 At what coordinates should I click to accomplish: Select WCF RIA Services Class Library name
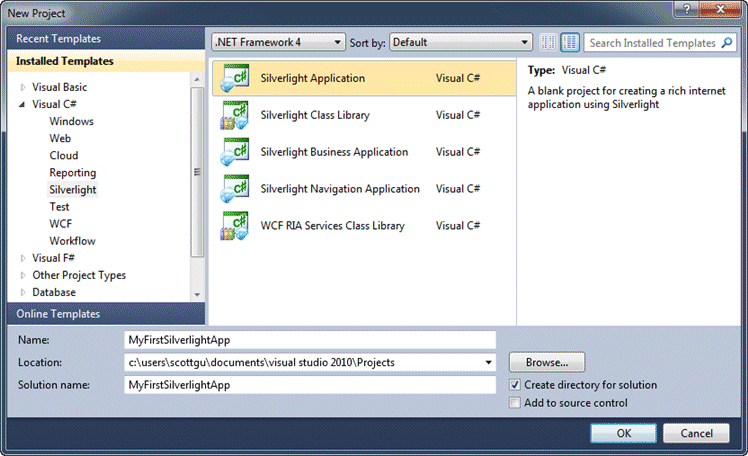coord(332,226)
